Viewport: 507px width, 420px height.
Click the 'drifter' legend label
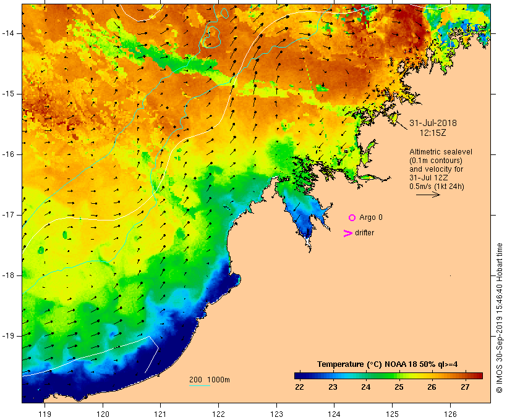[364, 233]
